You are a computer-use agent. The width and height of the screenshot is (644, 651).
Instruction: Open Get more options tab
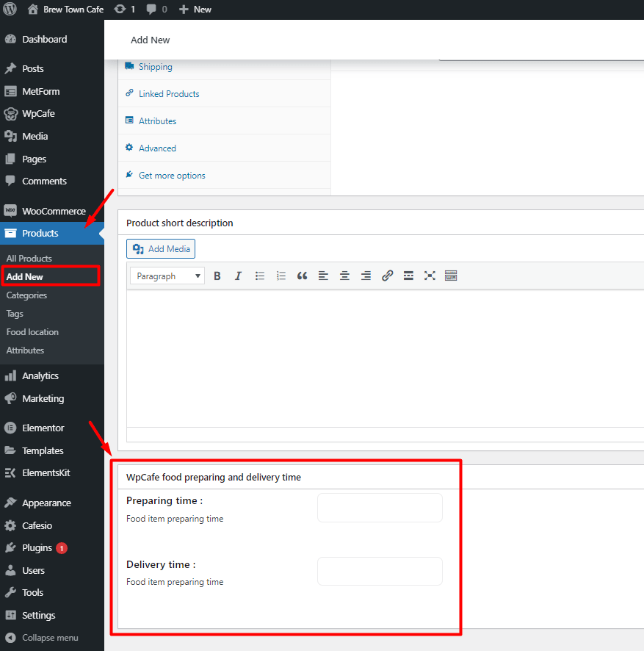click(x=225, y=175)
